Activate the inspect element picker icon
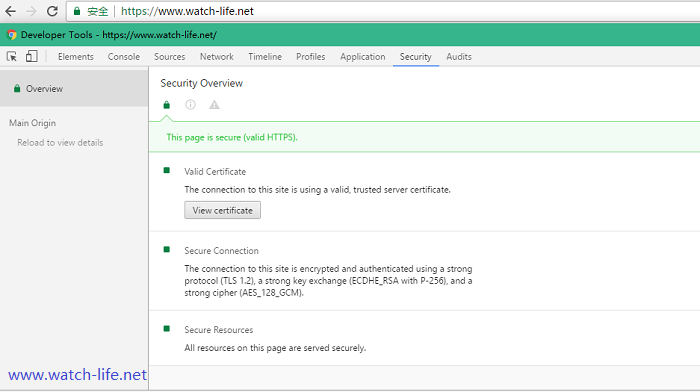 click(x=12, y=57)
